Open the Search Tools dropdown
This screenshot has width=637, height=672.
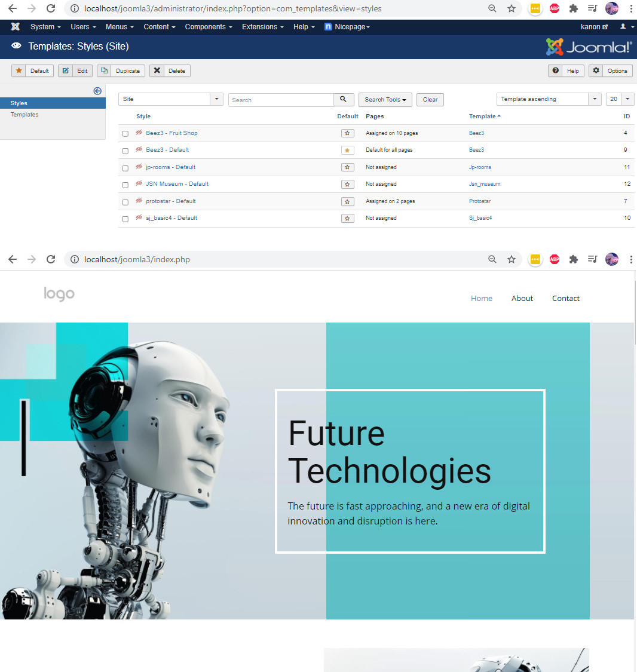coord(385,100)
